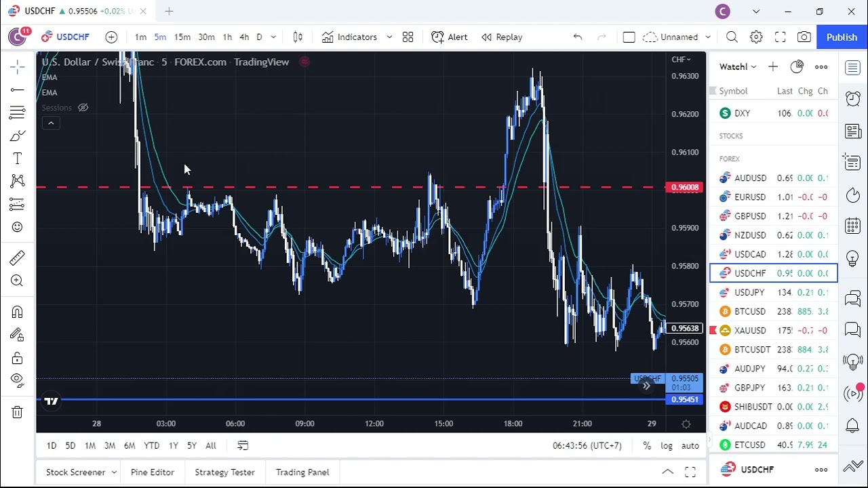Select the YTD date range
The width and height of the screenshot is (868, 488).
tap(151, 445)
